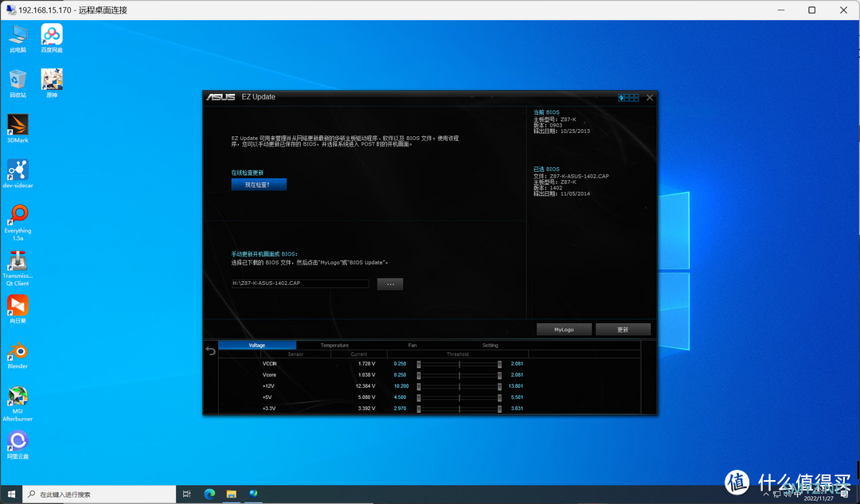Select the 回收站 recycle bin icon
The image size is (860, 504).
[x=18, y=84]
